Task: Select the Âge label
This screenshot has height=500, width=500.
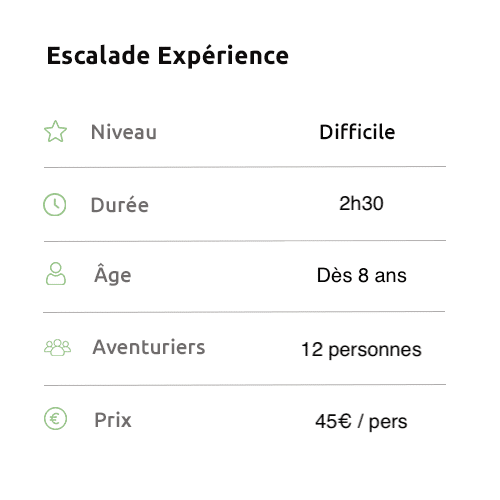Action: 113,274
